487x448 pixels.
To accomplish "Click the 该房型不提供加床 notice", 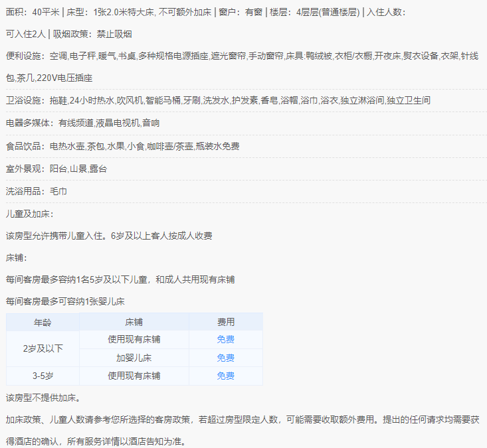I will tap(43, 398).
